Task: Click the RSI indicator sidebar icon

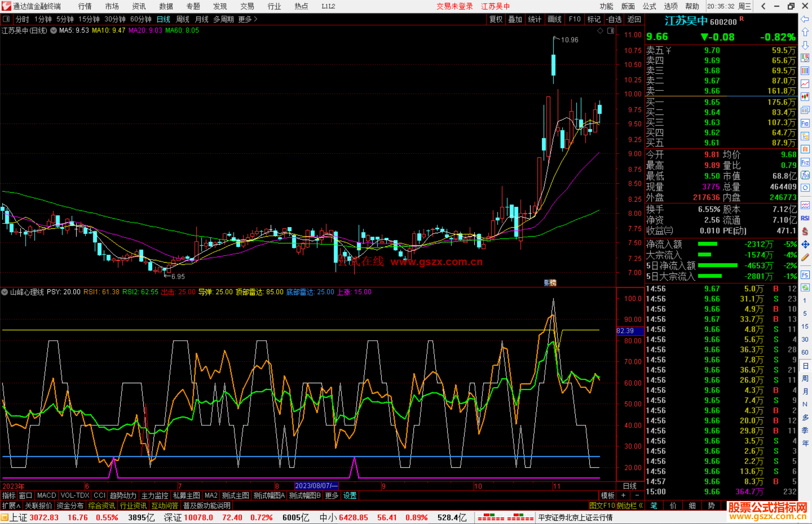Action: point(805,218)
